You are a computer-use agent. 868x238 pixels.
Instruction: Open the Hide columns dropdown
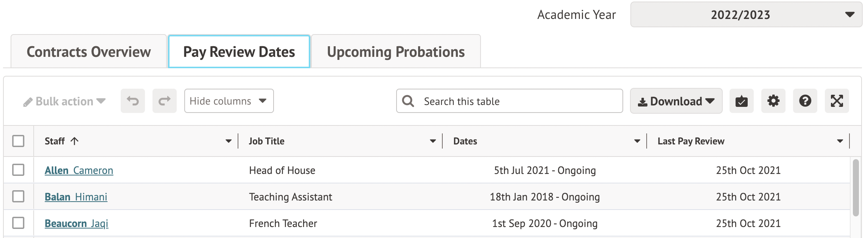click(x=229, y=101)
